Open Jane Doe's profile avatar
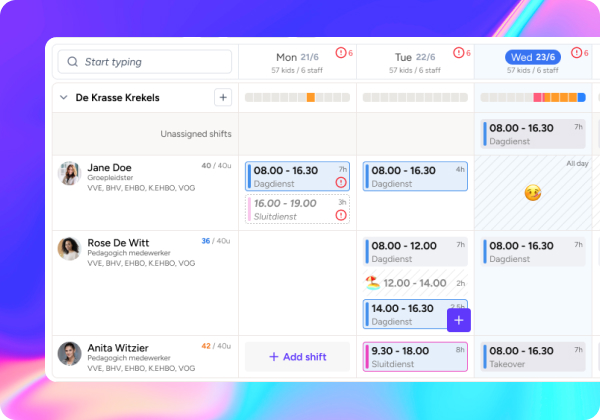 coord(69,174)
